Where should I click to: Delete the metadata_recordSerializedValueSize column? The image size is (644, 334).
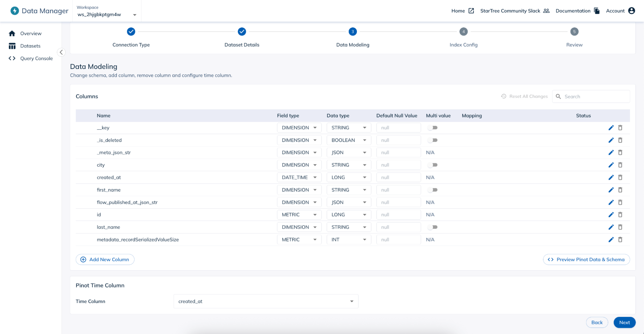click(620, 240)
